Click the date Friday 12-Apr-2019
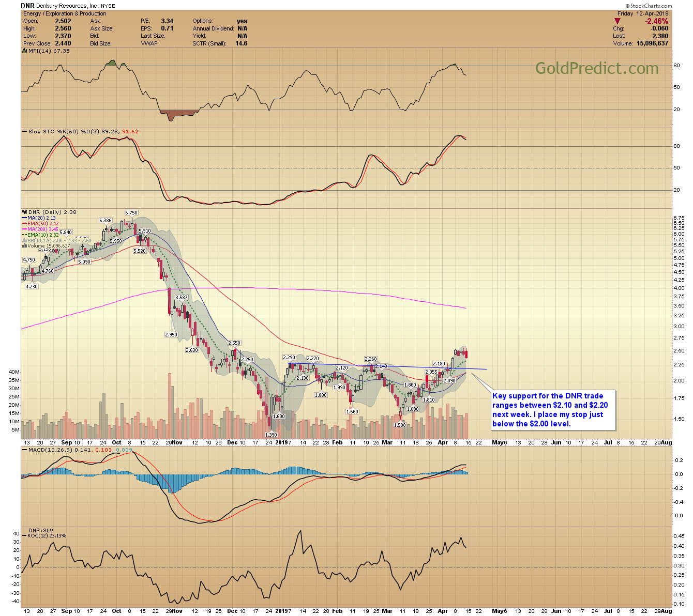Viewport: 693px width, 616px height. (x=643, y=13)
